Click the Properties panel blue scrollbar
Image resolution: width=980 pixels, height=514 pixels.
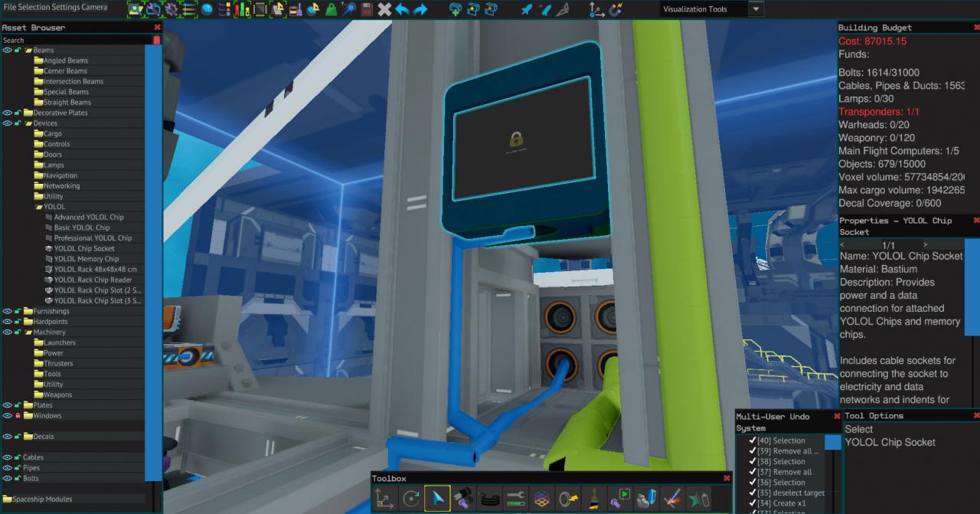tap(972, 287)
